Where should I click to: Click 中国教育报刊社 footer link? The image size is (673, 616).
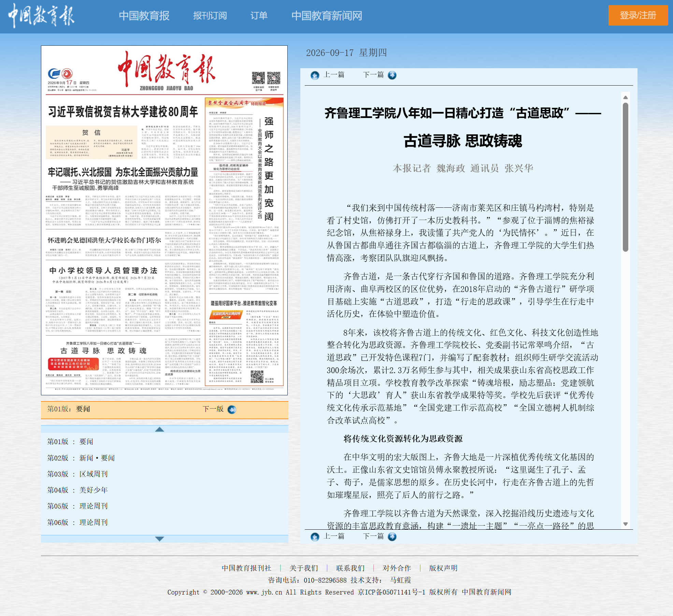pos(246,568)
